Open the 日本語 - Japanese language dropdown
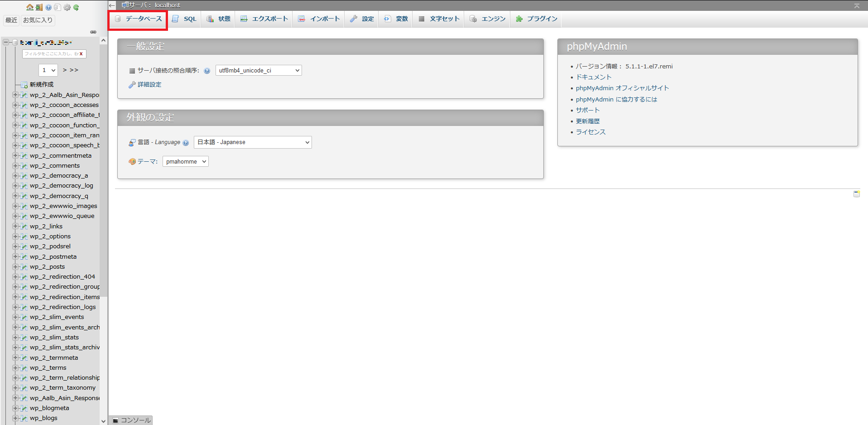The width and height of the screenshot is (868, 425). [x=253, y=142]
